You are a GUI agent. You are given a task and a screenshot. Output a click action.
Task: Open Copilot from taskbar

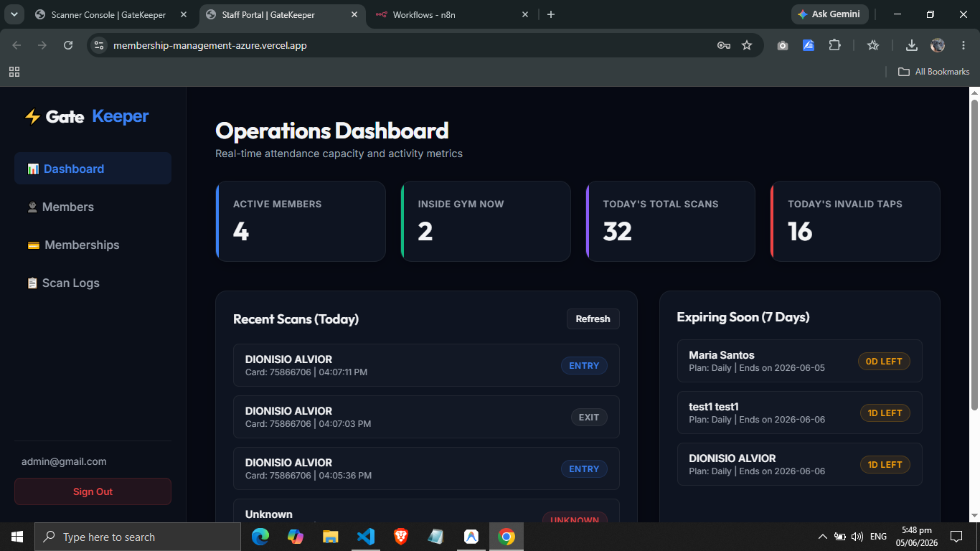click(x=296, y=537)
